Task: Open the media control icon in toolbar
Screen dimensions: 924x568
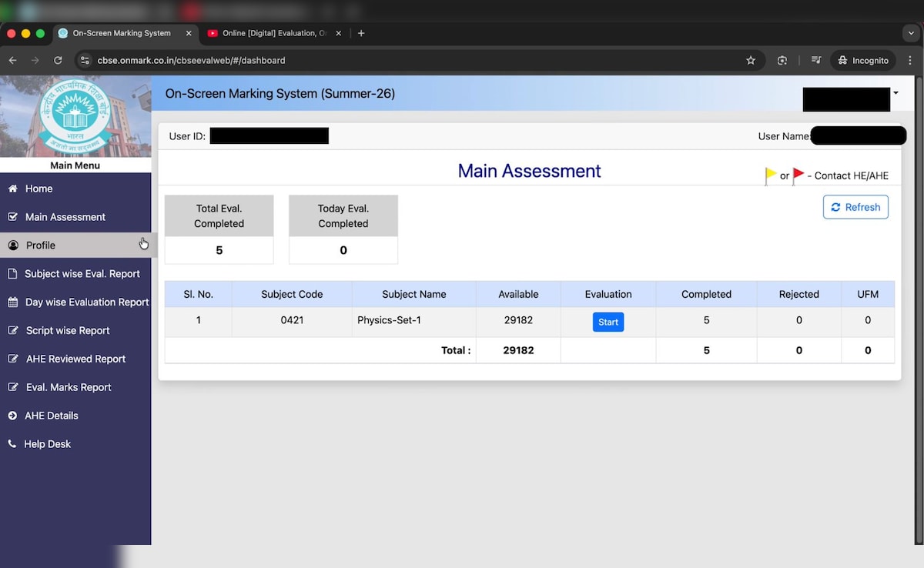Action: pos(816,60)
